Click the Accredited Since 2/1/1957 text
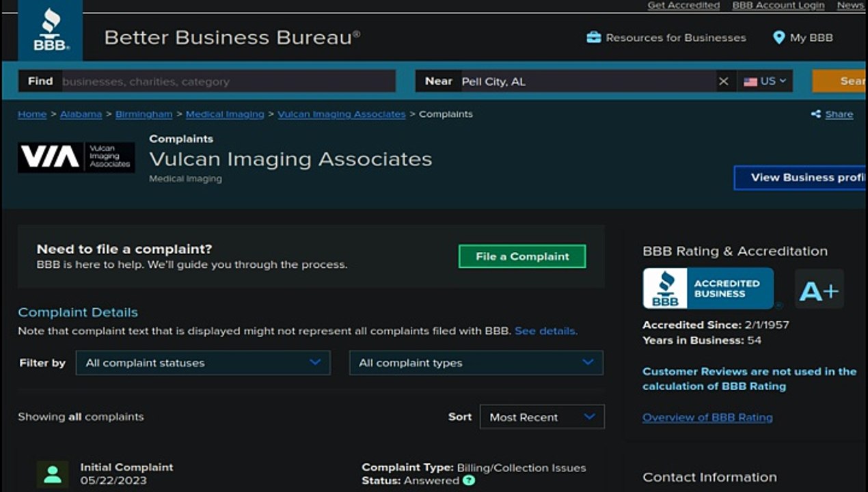This screenshot has height=492, width=868. tap(716, 325)
